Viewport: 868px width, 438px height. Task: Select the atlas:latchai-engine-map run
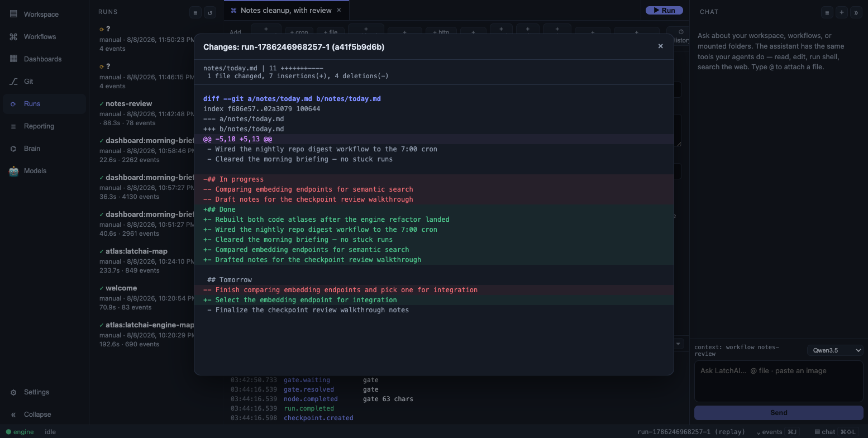pos(145,334)
